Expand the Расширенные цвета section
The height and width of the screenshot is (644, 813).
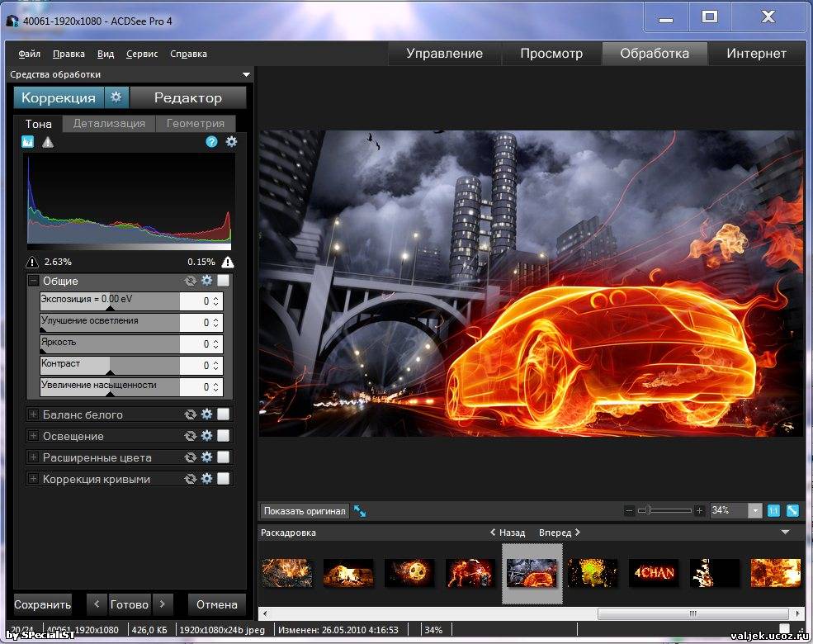click(33, 457)
